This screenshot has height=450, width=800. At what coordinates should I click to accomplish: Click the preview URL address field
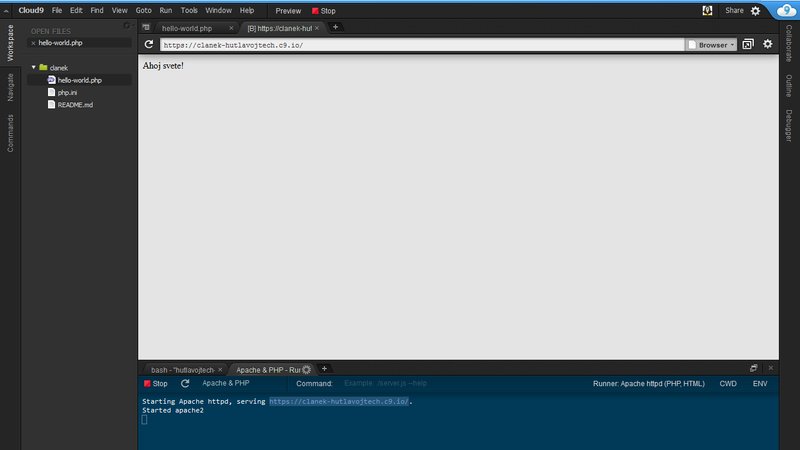coord(422,45)
